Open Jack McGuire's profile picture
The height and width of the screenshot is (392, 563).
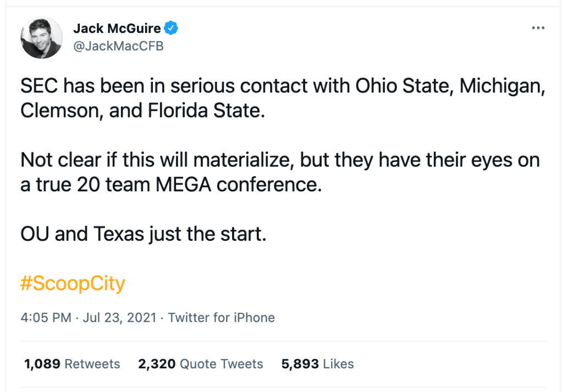42,38
